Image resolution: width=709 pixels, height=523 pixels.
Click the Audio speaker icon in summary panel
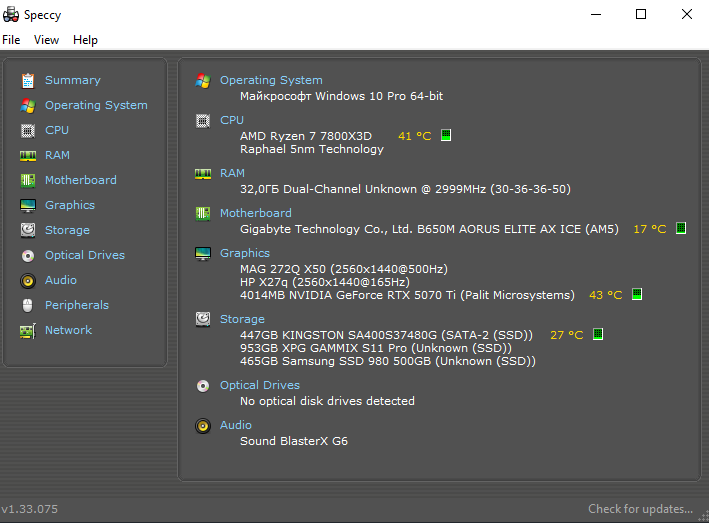click(203, 426)
